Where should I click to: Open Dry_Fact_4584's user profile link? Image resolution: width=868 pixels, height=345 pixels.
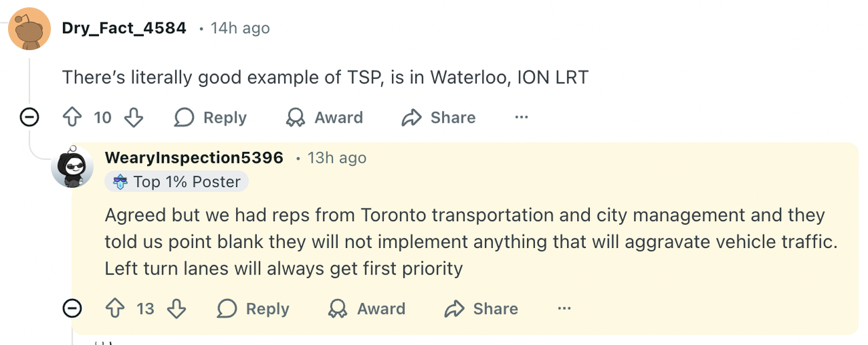point(124,28)
